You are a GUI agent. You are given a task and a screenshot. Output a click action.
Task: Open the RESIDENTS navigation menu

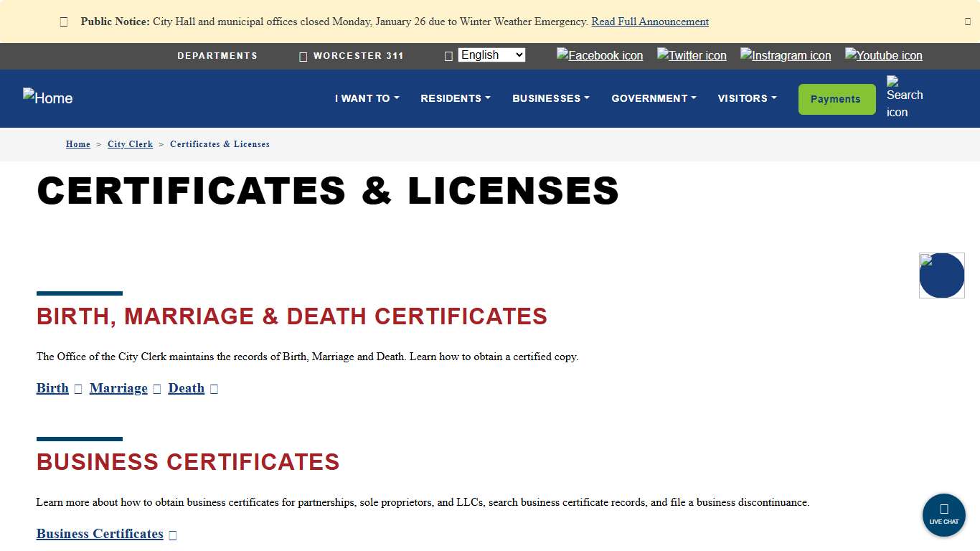455,98
